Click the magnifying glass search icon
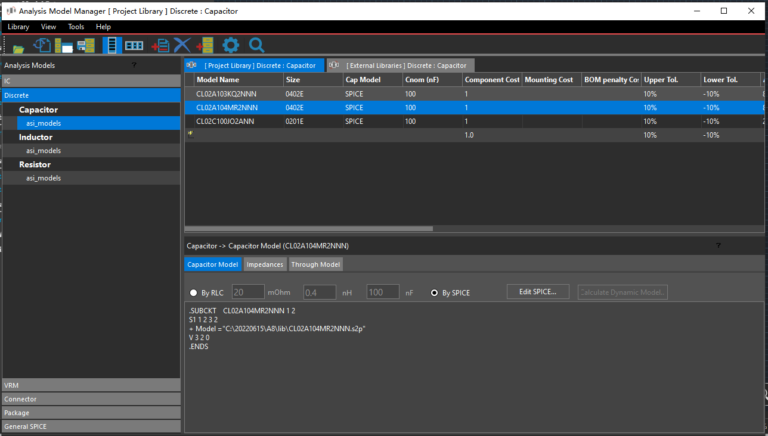This screenshot has height=436, width=768. (256, 45)
